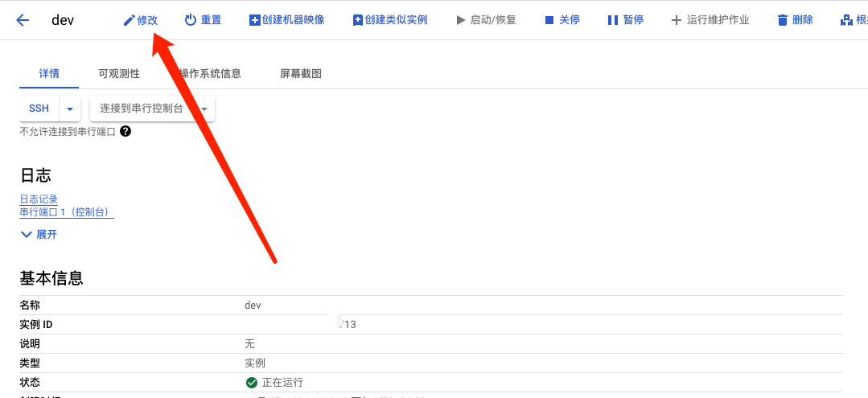The image size is (868, 398).
Task: Click the SSH connect button
Action: 39,109
